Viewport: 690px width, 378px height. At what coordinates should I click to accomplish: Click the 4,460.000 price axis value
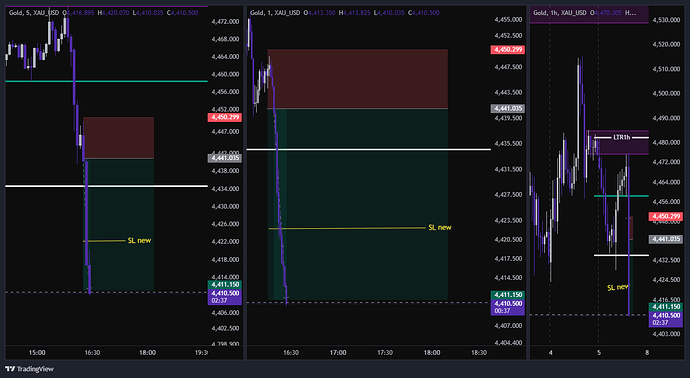coord(225,74)
